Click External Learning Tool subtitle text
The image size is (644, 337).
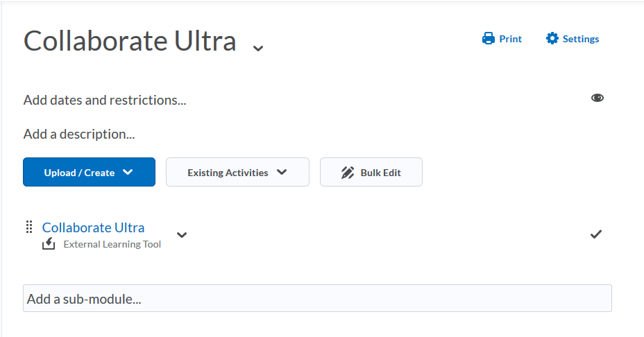point(112,244)
